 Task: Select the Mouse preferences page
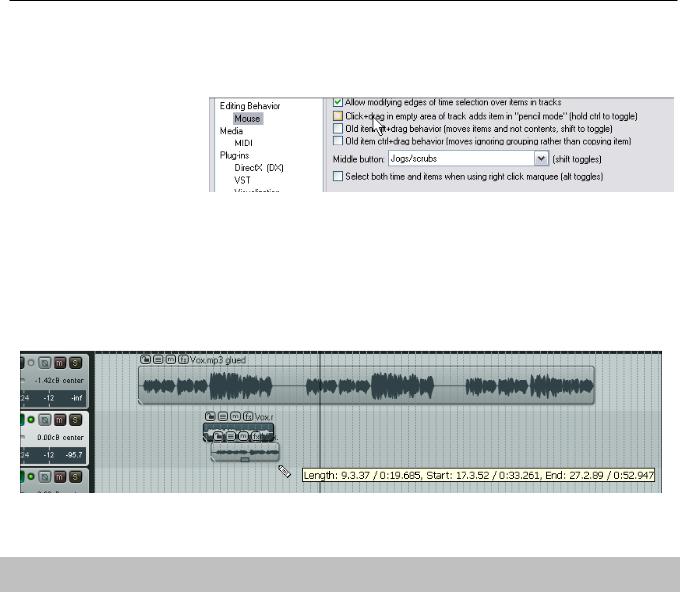247,118
